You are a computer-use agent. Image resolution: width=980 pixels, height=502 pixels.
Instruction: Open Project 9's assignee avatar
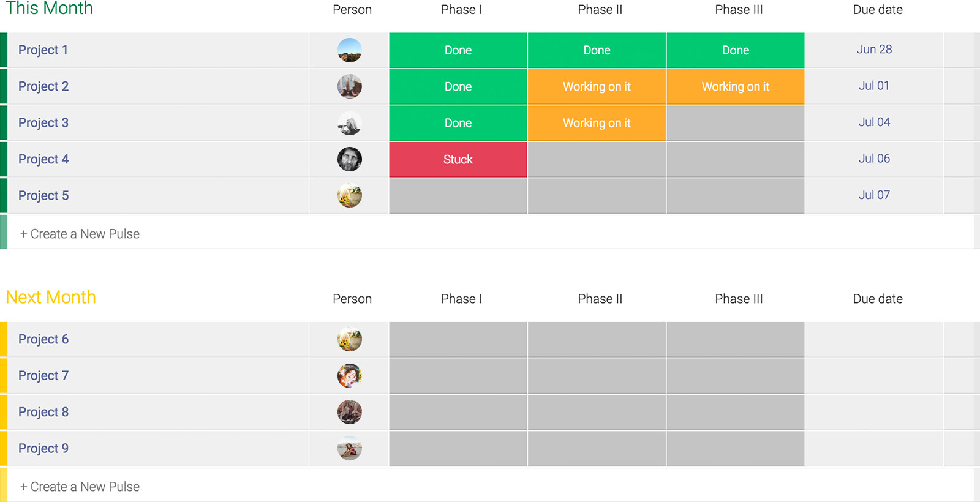349,448
